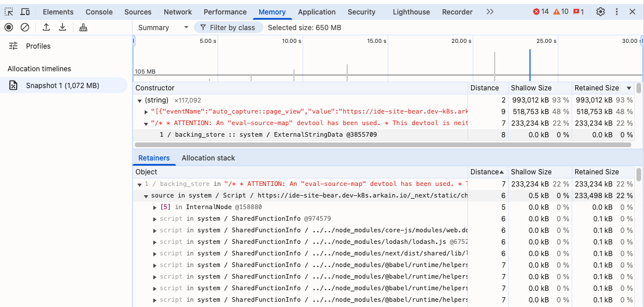The width and height of the screenshot is (644, 307).
Task: Collect garbage broom icon
Action: pyautogui.click(x=83, y=28)
